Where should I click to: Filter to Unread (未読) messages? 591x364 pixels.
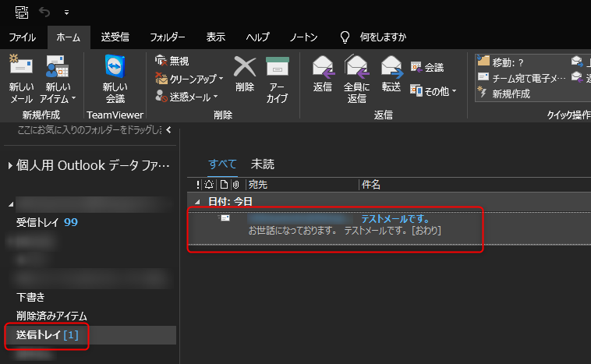262,164
